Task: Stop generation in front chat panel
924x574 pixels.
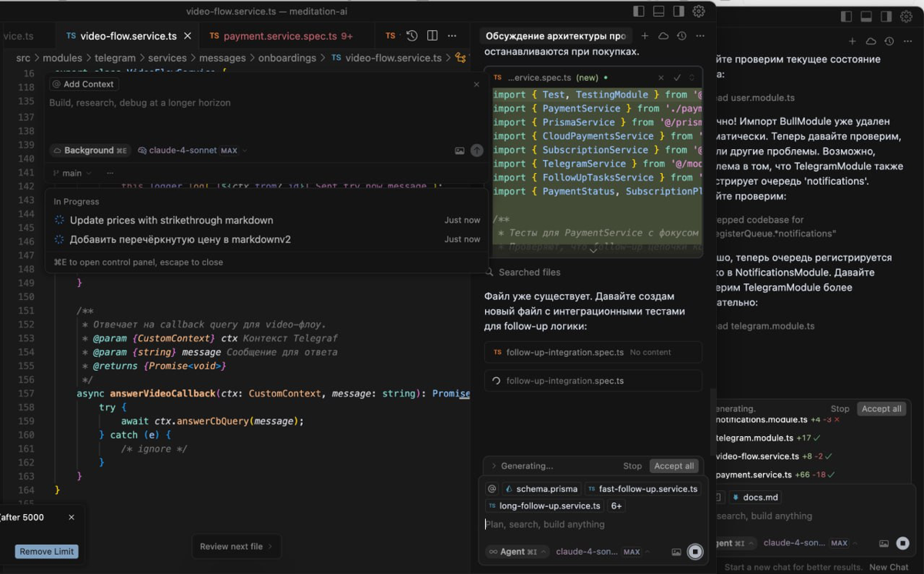Action: (x=632, y=466)
